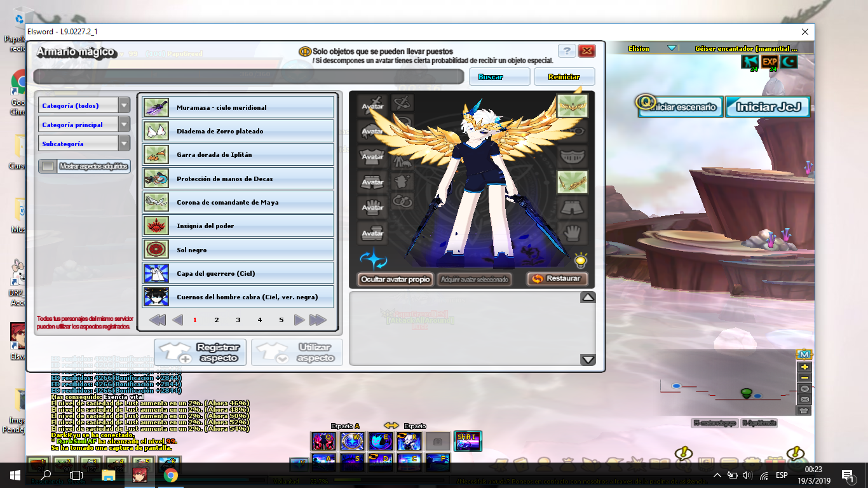
Task: Open Google Chrome from the taskbar
Action: pos(170,475)
